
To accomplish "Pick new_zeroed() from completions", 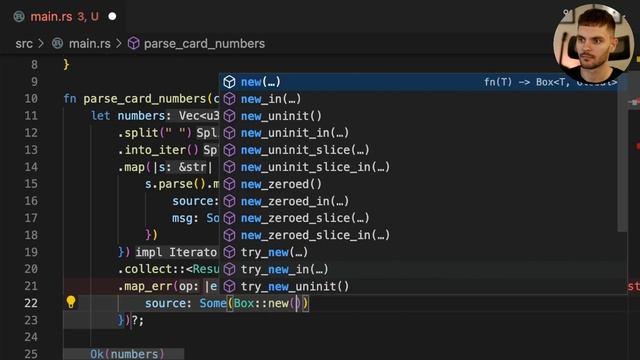I will 420,184.
